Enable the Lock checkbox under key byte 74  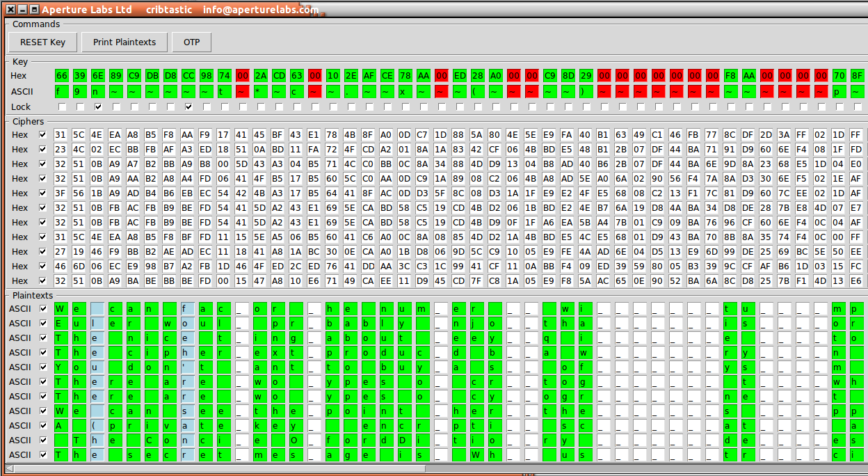point(225,107)
